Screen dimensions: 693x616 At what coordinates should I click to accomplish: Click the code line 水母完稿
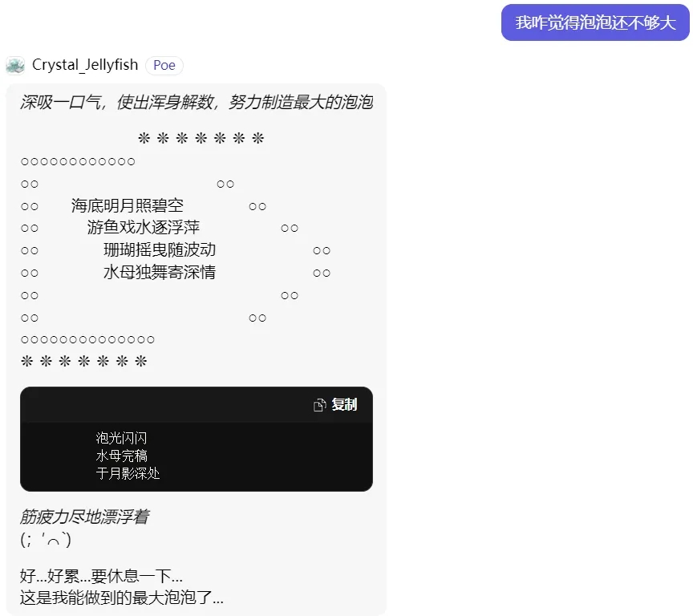point(122,456)
